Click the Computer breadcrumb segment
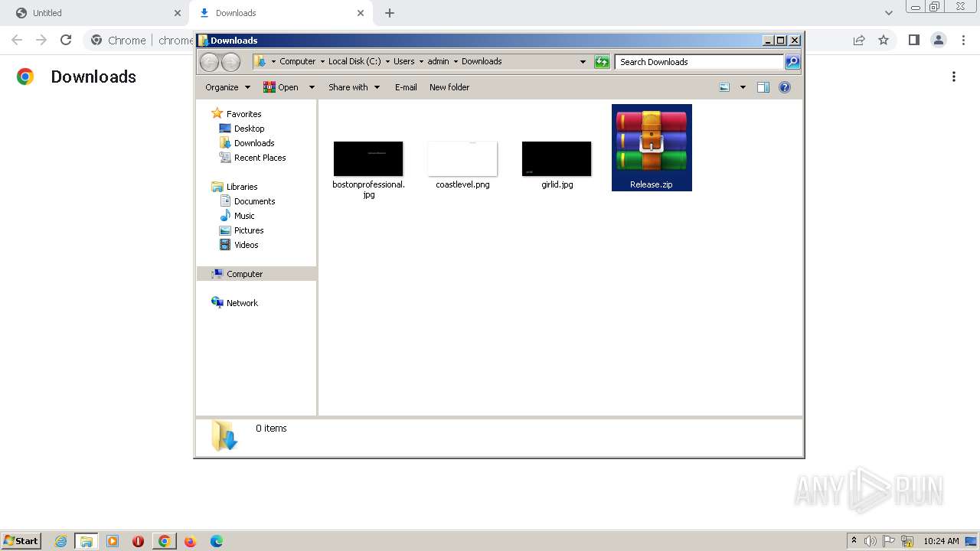Viewport: 980px width, 551px height. point(297,61)
